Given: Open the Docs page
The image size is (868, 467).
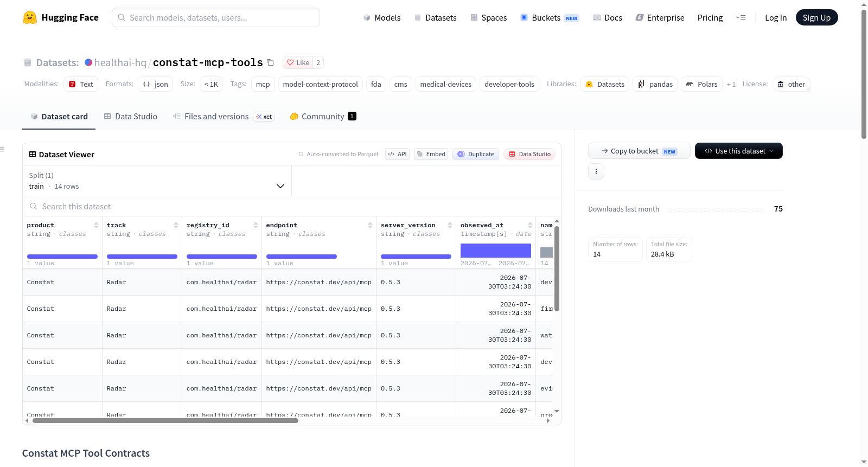Looking at the screenshot, I should click(x=607, y=17).
